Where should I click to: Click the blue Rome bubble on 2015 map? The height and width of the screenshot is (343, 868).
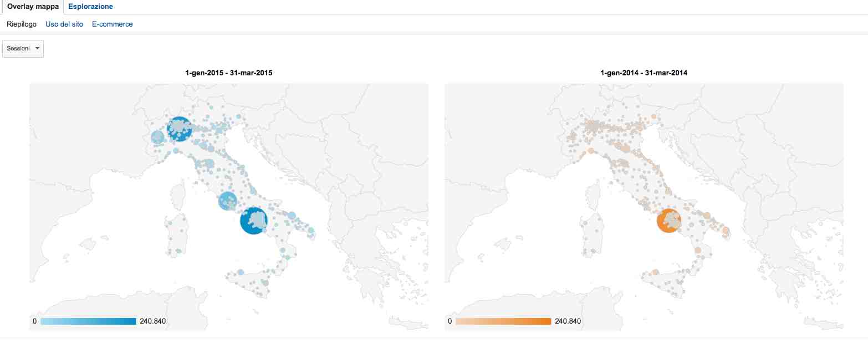click(x=227, y=201)
